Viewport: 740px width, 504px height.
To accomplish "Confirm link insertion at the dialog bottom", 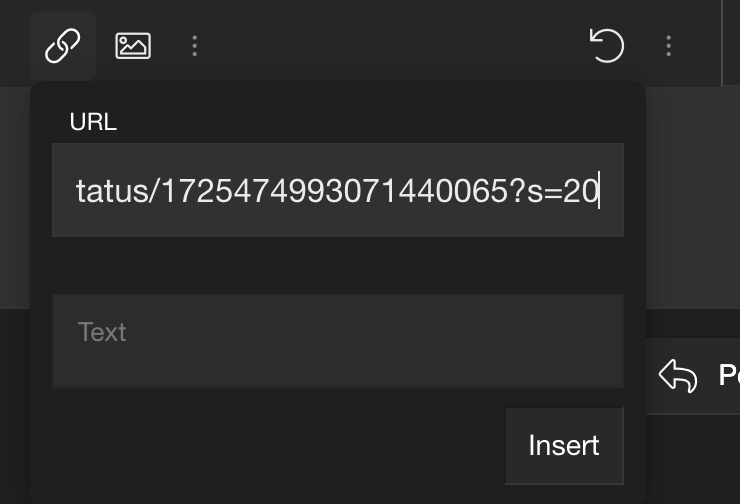I will (564, 445).
